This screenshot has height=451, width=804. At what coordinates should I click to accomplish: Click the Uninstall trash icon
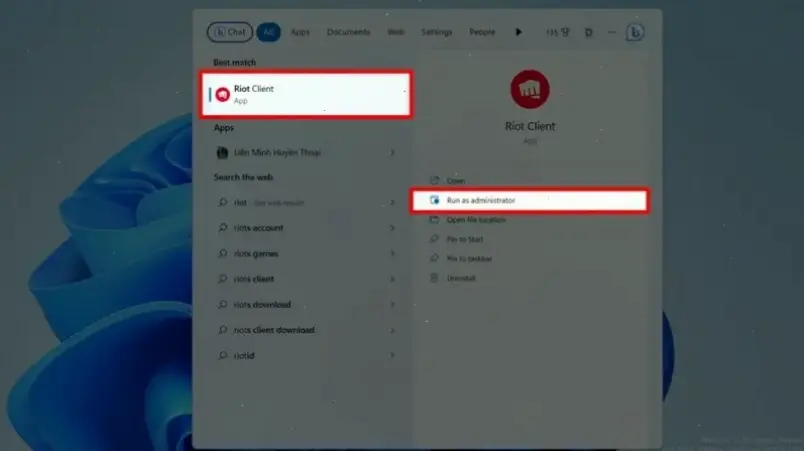coord(434,278)
